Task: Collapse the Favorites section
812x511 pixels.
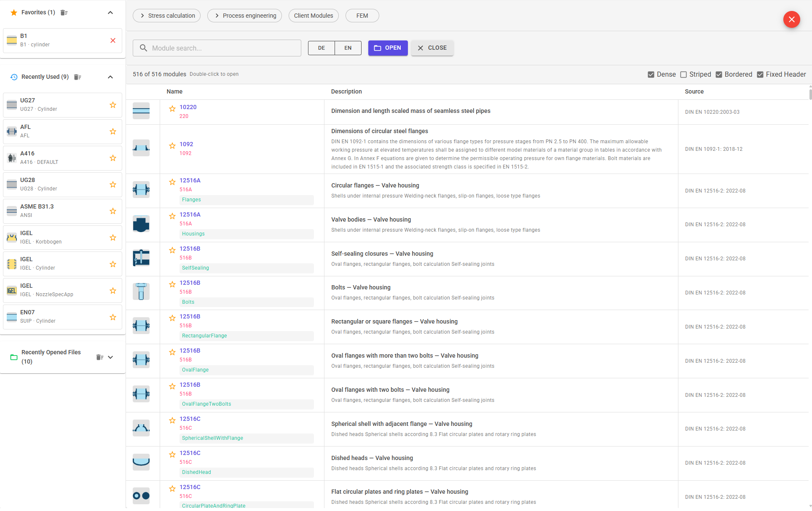Action: 110,13
